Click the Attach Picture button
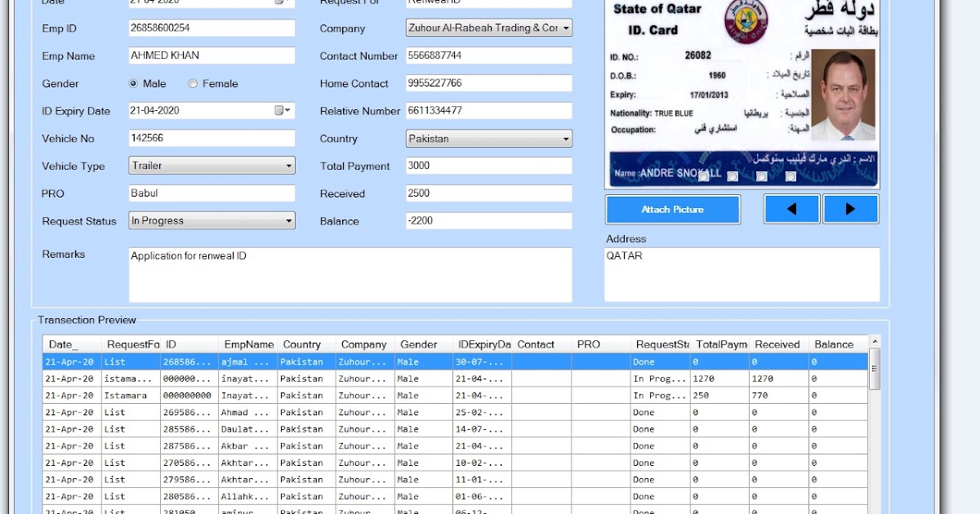Screen dimensions: 980x514 click(672, 209)
